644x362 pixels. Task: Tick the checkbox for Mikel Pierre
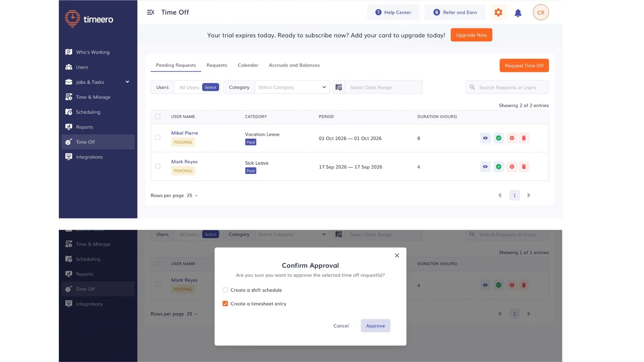pyautogui.click(x=158, y=138)
